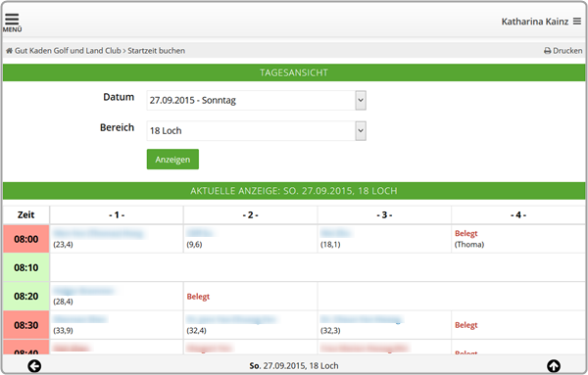This screenshot has width=588, height=375.
Task: Jump to top with the up arrow icon
Action: pos(554,366)
